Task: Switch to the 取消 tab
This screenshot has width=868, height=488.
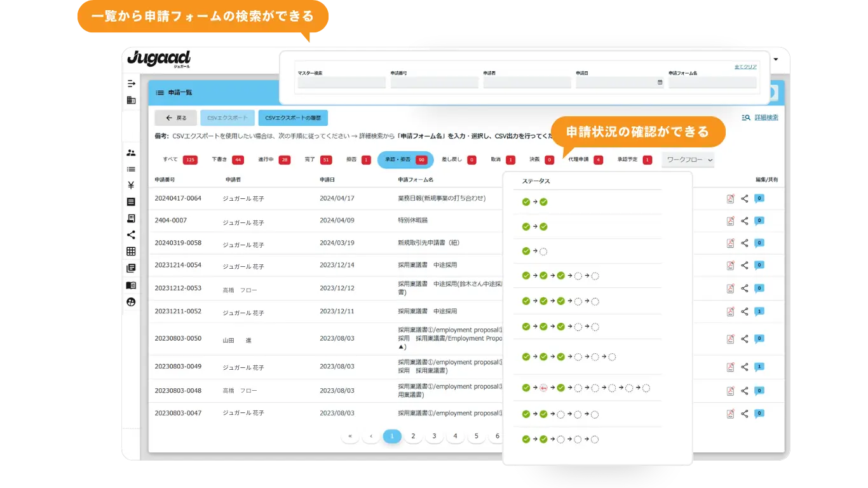Action: tap(503, 159)
